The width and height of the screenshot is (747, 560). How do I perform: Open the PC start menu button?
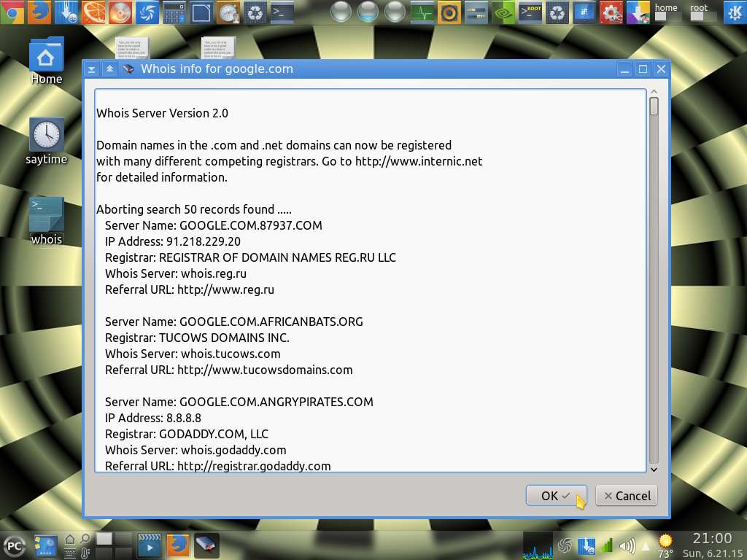14,545
